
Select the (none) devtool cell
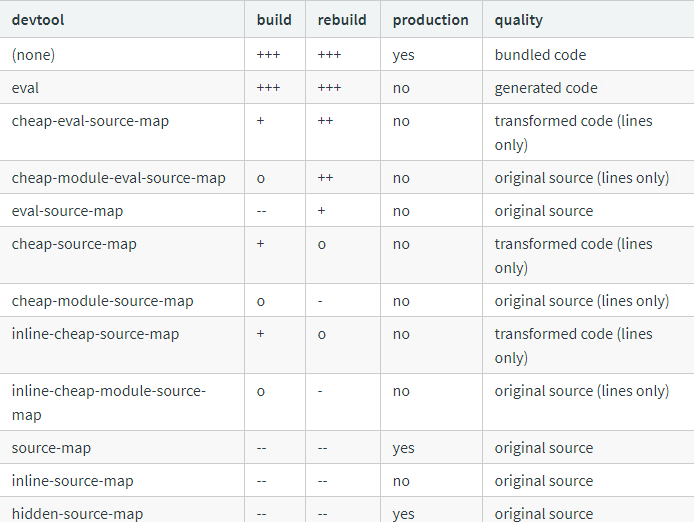click(x=34, y=55)
